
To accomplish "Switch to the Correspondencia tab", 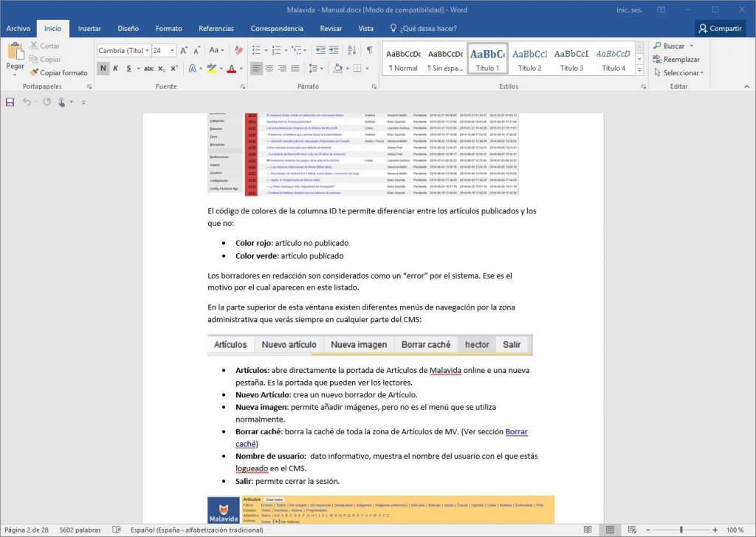I will (278, 29).
